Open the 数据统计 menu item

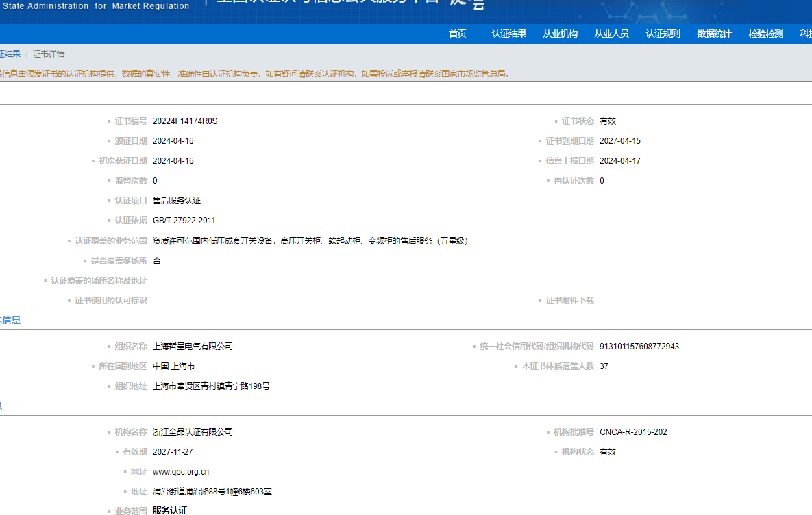(x=714, y=34)
